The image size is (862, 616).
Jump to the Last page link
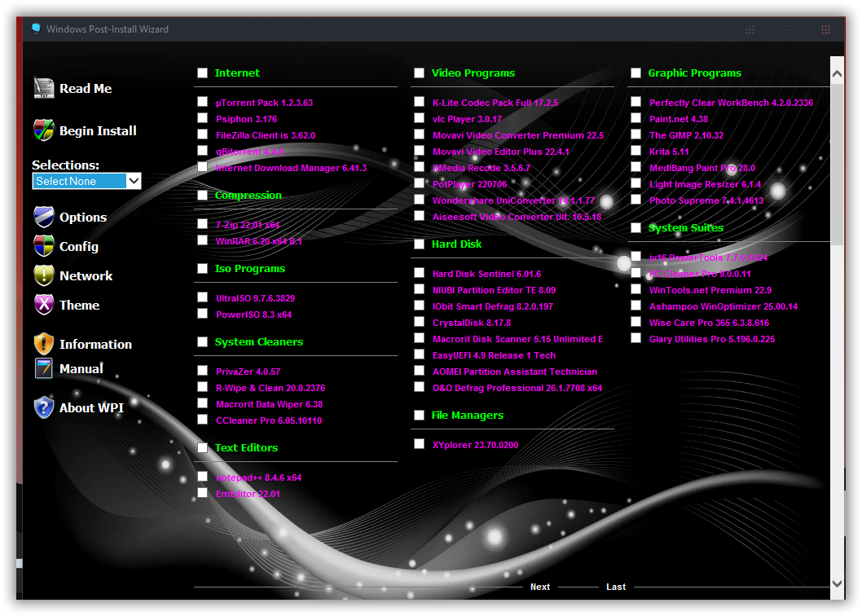tap(616, 587)
